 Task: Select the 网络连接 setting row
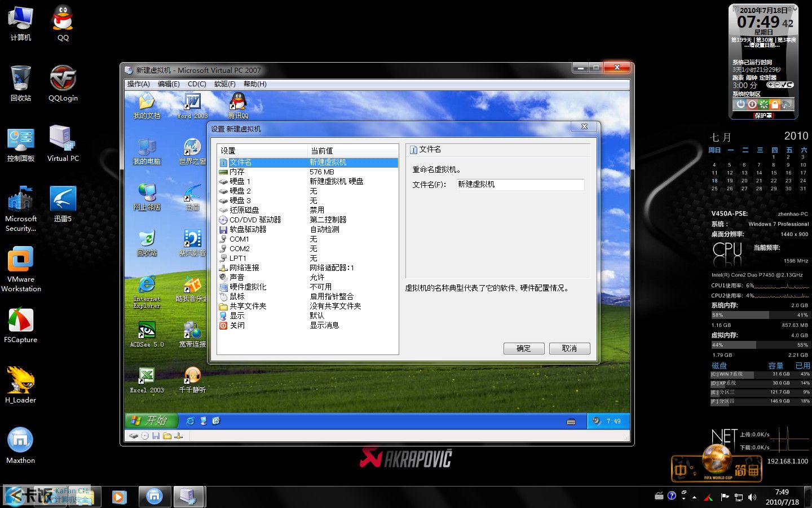[x=308, y=268]
